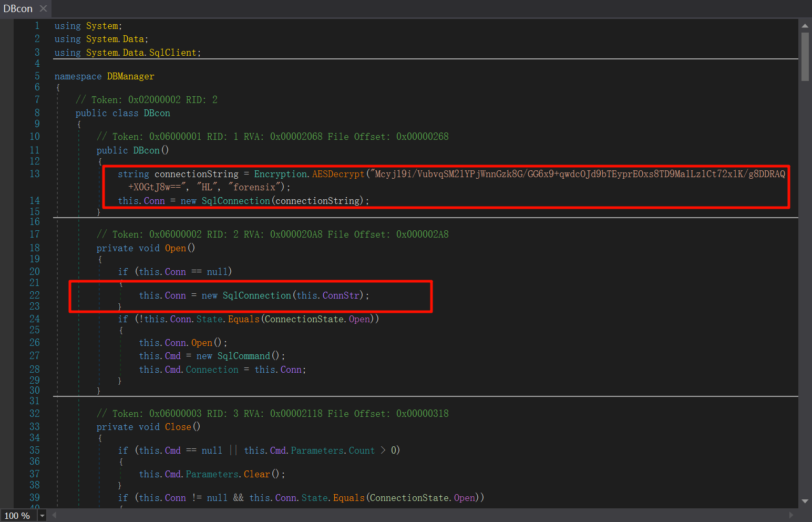The width and height of the screenshot is (812, 522).
Task: Click the connectionString variable declaration
Action: click(196, 174)
